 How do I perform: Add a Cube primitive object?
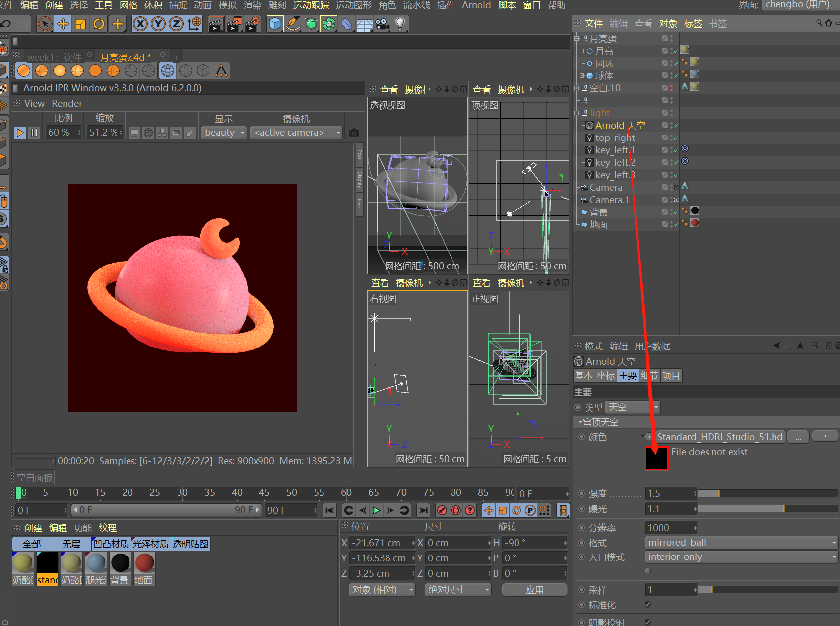click(275, 24)
